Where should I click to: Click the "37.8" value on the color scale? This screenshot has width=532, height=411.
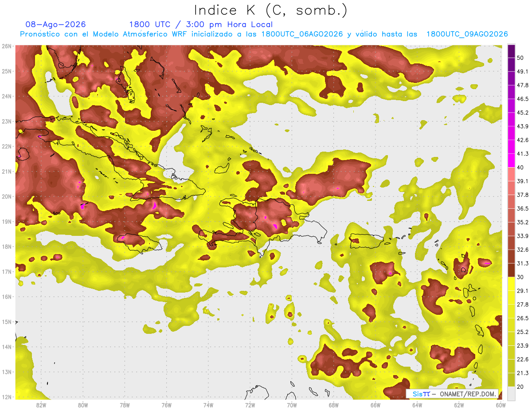point(523,195)
